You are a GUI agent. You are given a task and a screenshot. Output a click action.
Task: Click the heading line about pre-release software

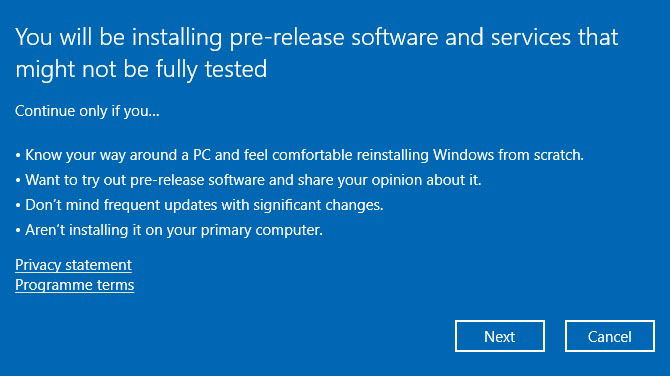click(317, 38)
